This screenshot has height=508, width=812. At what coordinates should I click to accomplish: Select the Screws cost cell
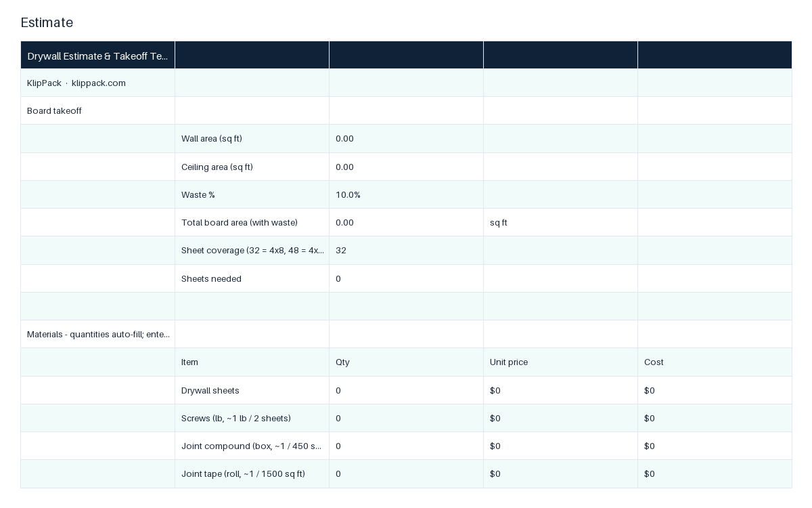click(715, 418)
